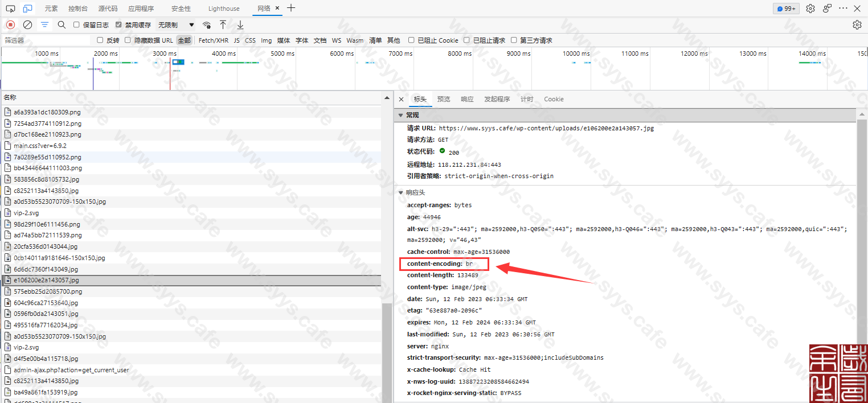Open the Lighthouse tab

click(x=224, y=9)
